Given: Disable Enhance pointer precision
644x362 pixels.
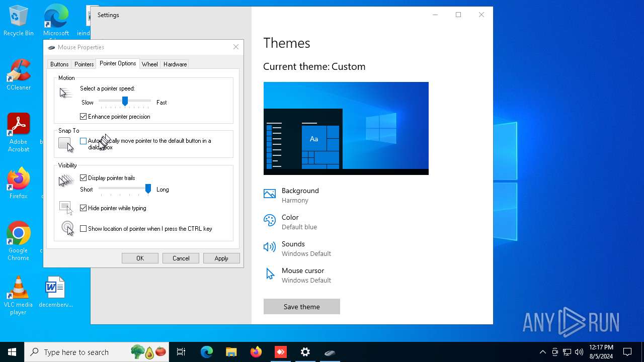Looking at the screenshot, I should point(84,116).
